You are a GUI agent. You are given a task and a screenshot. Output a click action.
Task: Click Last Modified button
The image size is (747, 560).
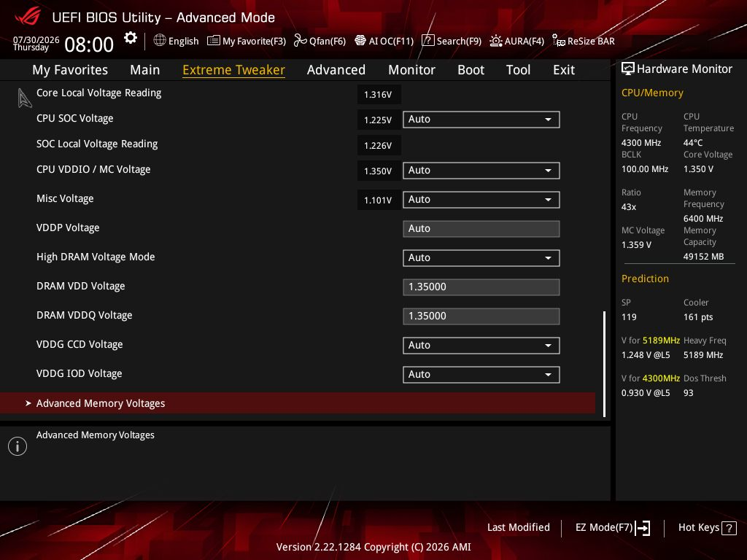(519, 528)
